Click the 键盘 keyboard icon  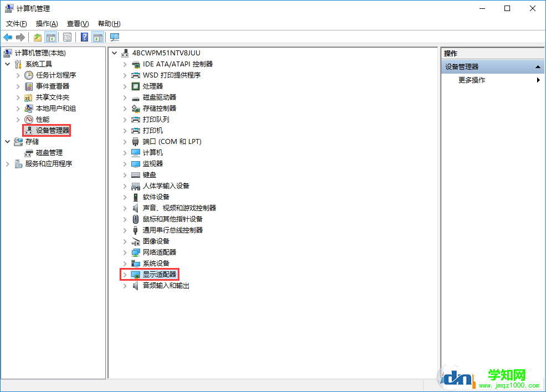(x=136, y=175)
